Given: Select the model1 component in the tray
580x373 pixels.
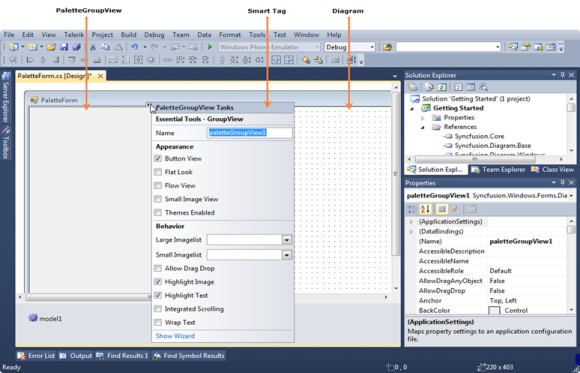Looking at the screenshot, I should click(45, 318).
